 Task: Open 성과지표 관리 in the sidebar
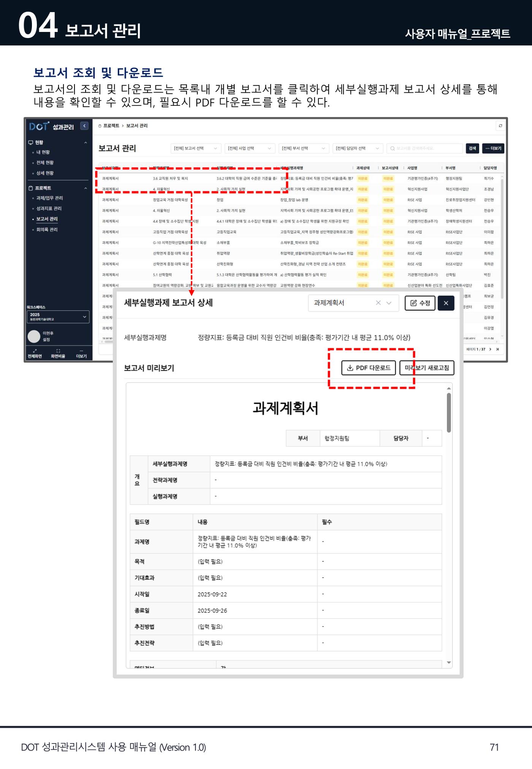(49, 208)
